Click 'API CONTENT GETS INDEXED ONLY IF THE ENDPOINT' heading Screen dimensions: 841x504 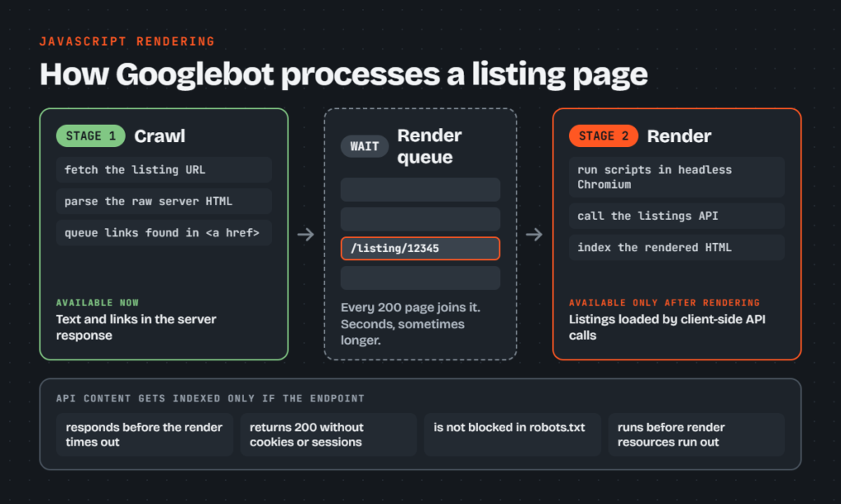[210, 398]
